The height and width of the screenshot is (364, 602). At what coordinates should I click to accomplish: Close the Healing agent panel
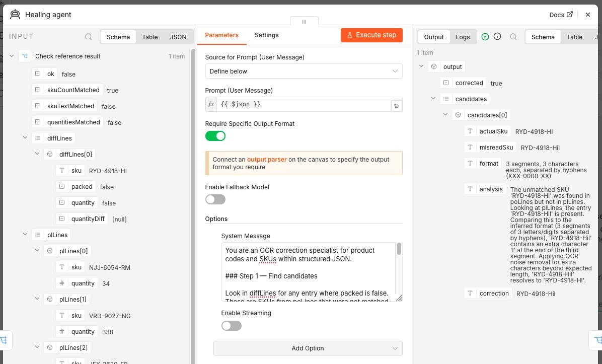click(588, 15)
